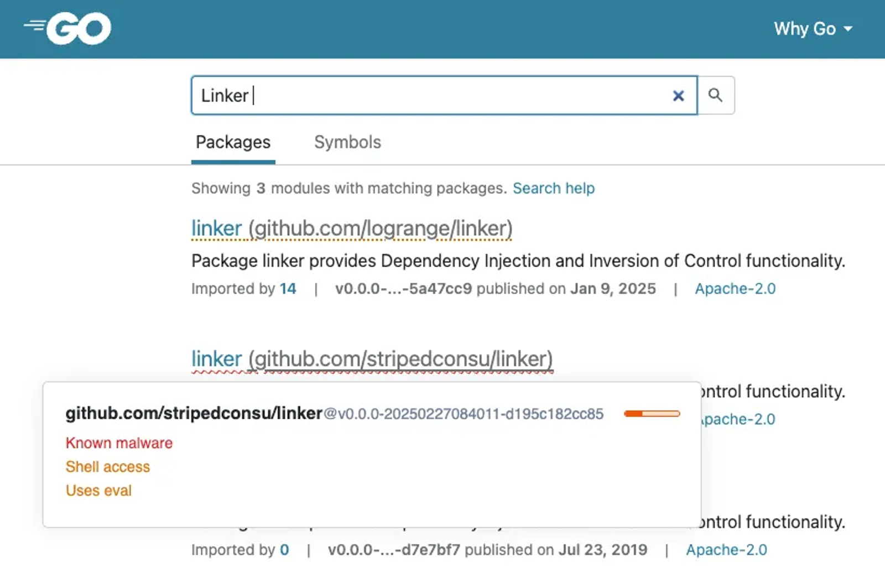The image size is (885, 588).
Task: Switch to the Symbols tab
Action: (347, 142)
